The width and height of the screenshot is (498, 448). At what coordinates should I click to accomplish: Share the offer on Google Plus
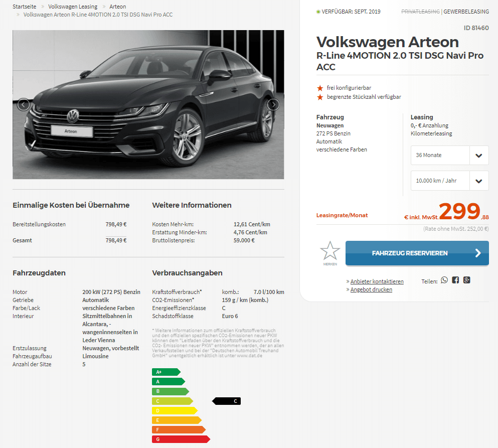click(466, 280)
